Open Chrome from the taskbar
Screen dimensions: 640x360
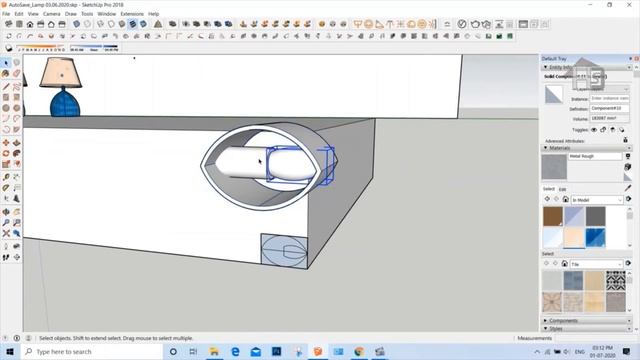(359, 351)
